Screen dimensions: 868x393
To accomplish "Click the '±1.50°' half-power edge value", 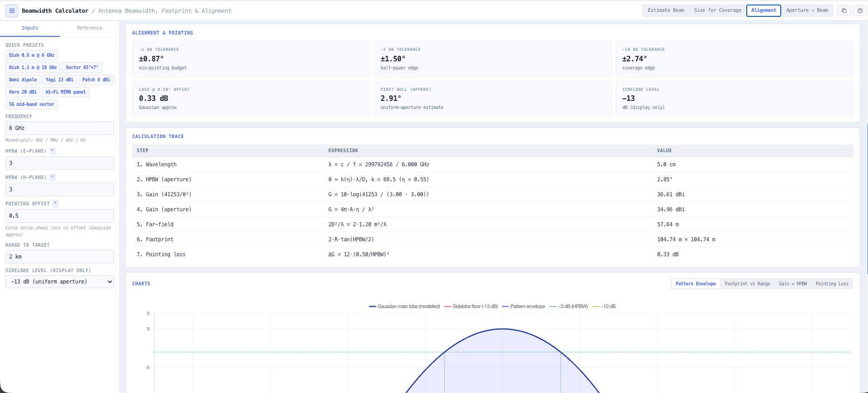I will (x=393, y=59).
